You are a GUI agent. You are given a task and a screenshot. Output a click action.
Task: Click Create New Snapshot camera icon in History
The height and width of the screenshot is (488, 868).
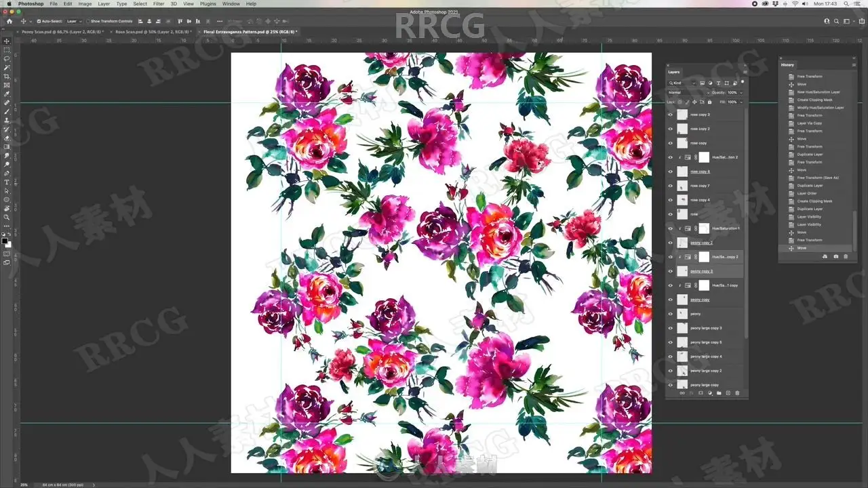pos(836,256)
